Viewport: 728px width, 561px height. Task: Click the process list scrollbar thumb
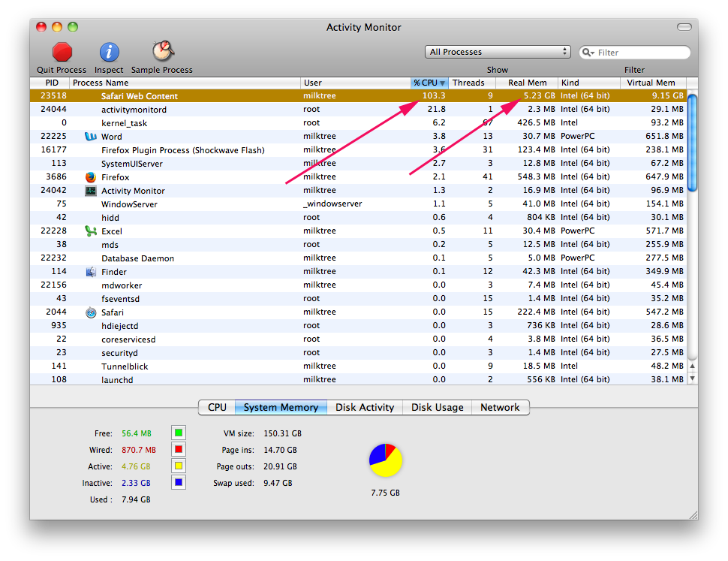point(692,143)
